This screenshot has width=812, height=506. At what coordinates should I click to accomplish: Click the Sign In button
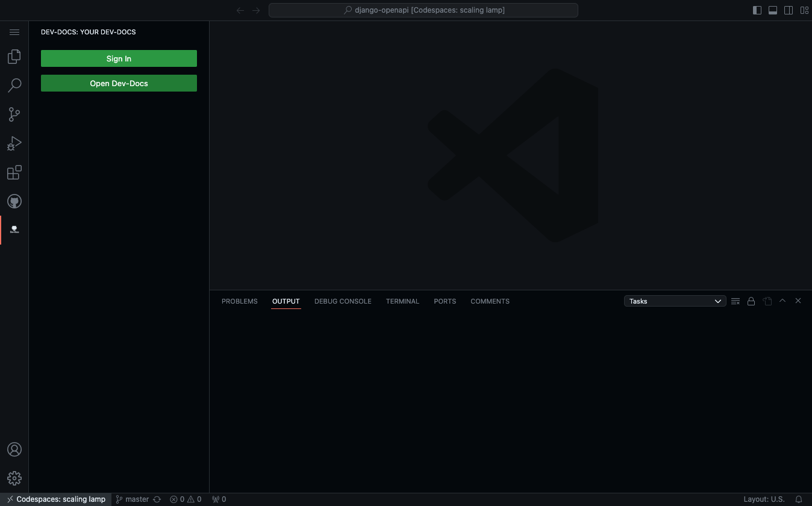(x=119, y=58)
